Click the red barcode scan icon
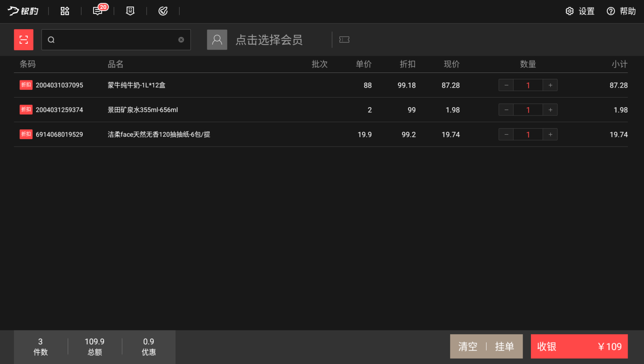Viewport: 644px width, 364px height. (24, 39)
